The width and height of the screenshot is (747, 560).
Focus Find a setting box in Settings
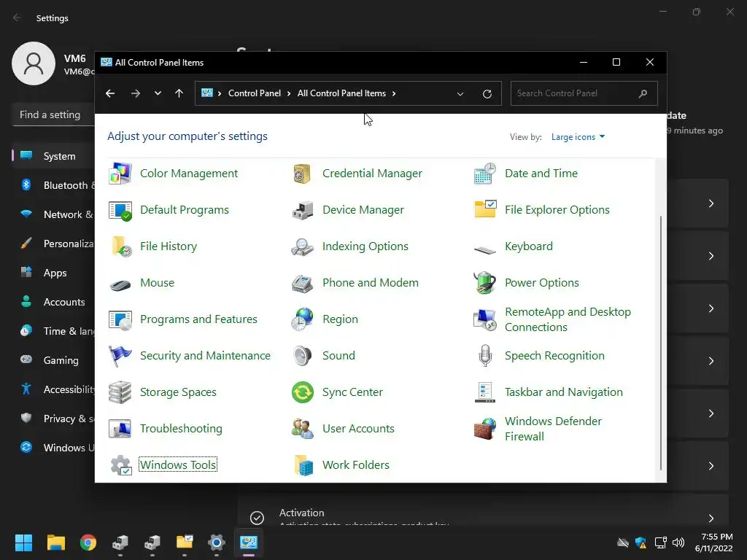pos(53,114)
